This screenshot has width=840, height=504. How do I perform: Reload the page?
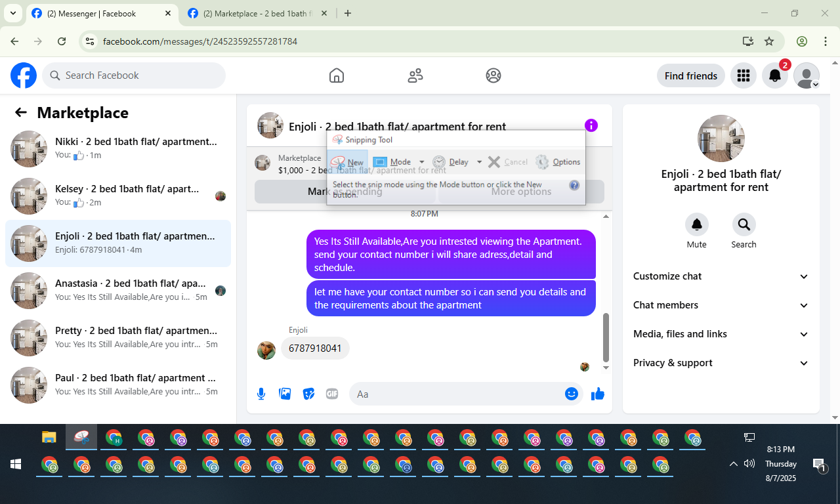62,41
